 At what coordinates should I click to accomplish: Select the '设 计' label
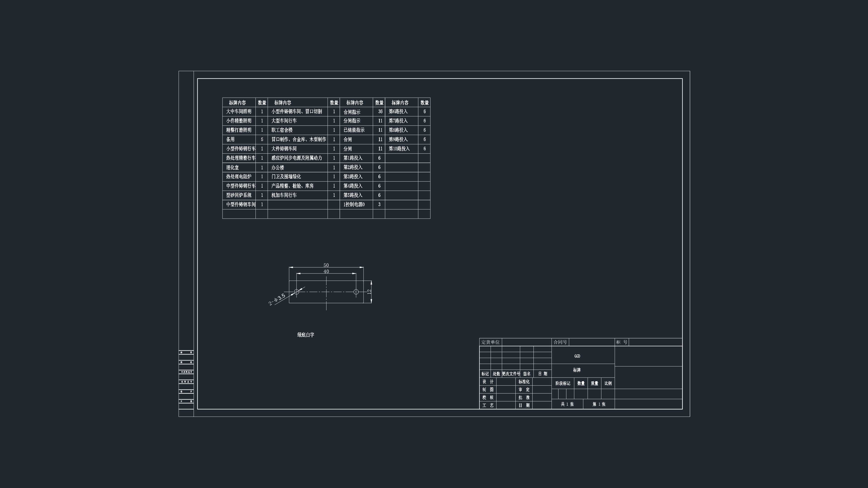click(488, 382)
